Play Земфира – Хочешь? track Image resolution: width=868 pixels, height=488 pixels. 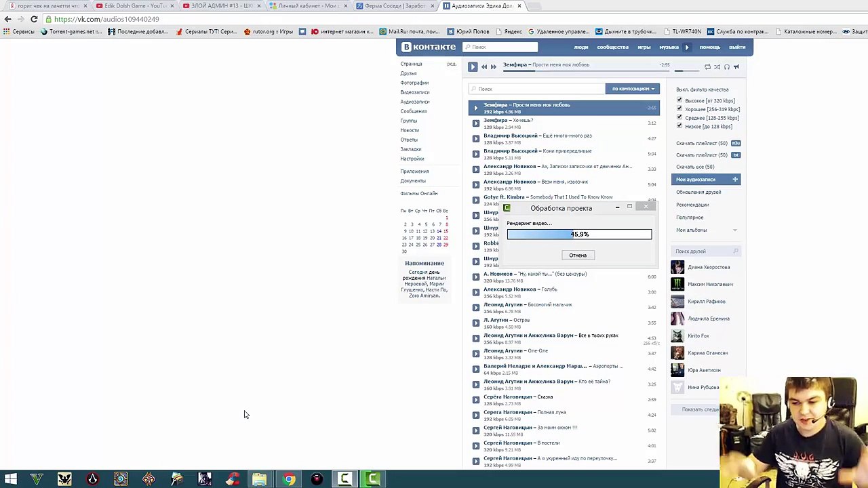coord(475,123)
